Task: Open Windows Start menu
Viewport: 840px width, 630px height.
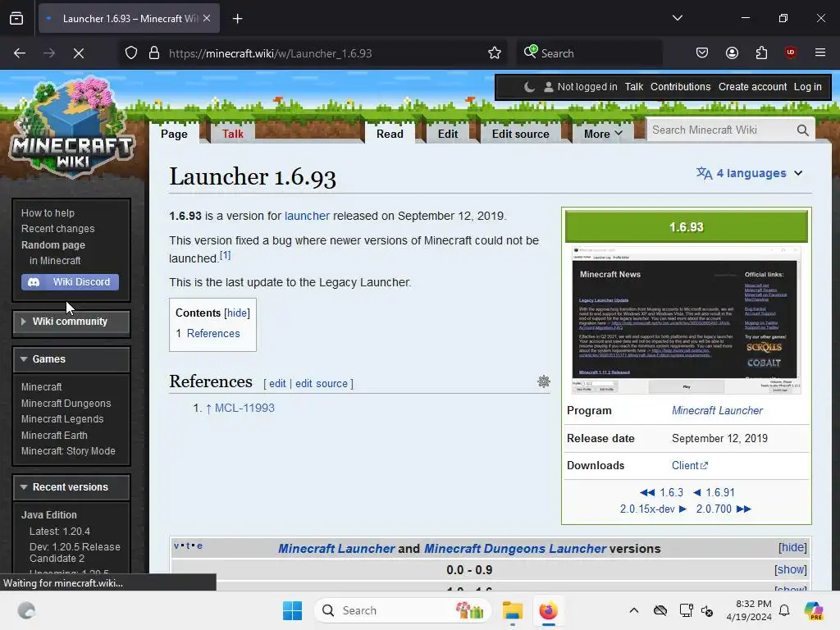Action: coord(293,610)
